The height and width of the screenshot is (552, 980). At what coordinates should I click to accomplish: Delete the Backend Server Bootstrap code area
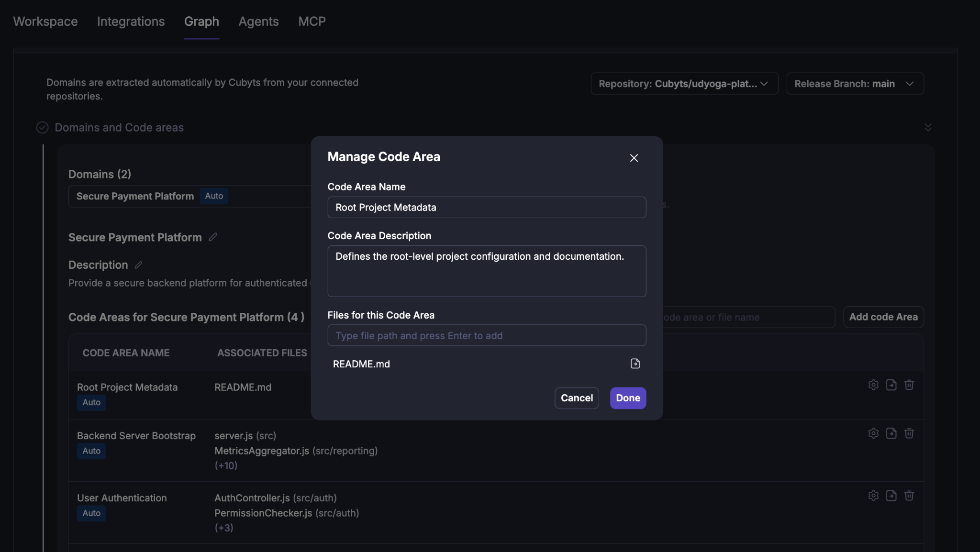point(909,433)
